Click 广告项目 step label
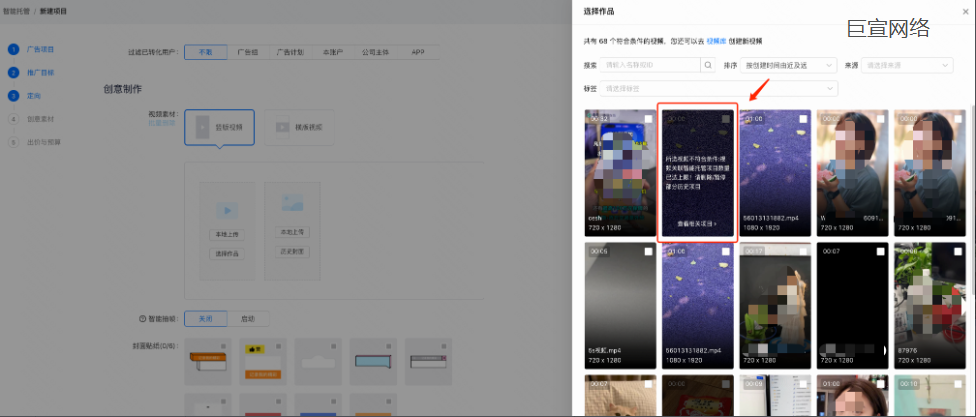 [40, 49]
